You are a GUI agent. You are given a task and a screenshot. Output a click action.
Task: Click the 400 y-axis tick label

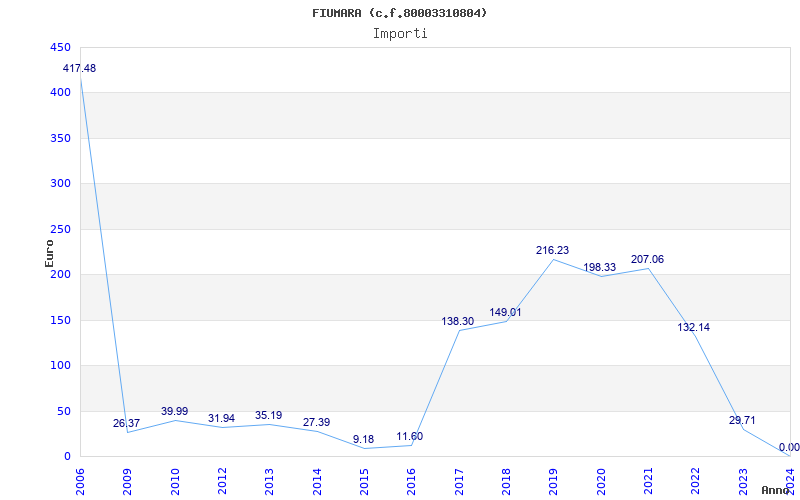60,93
